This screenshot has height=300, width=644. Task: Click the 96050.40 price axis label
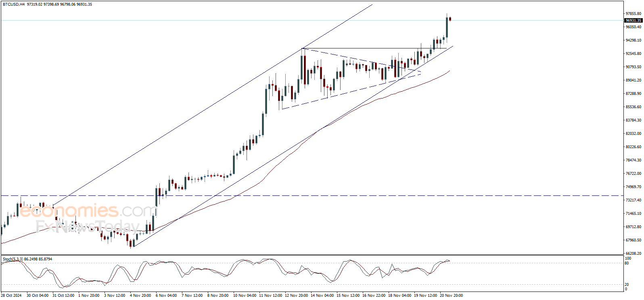click(634, 27)
